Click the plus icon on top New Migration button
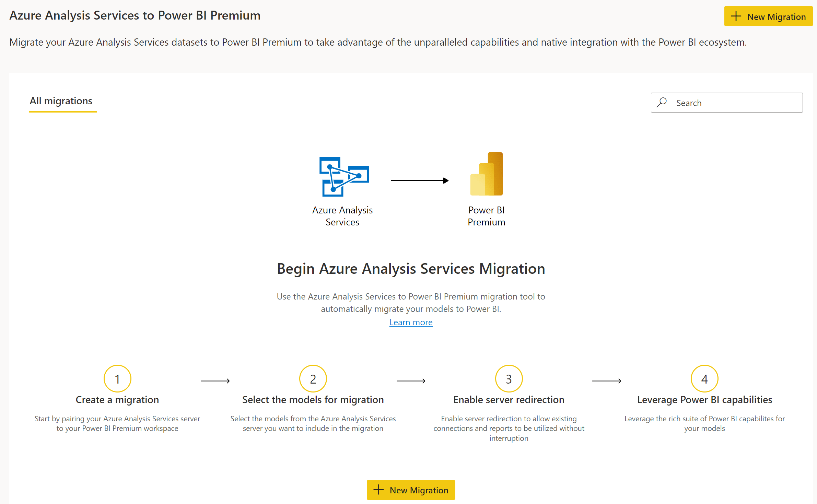 click(736, 16)
